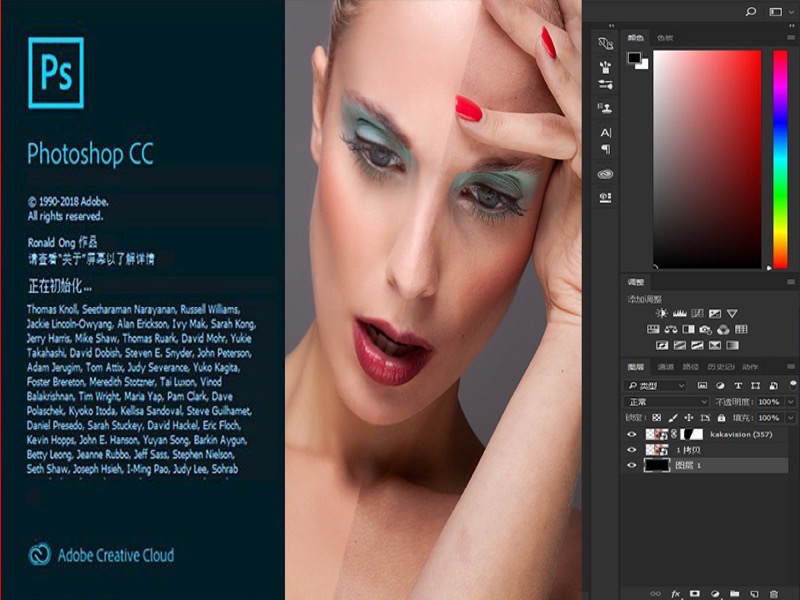The image size is (800, 600).
Task: Click the fx layer style icon
Action: coord(676,593)
